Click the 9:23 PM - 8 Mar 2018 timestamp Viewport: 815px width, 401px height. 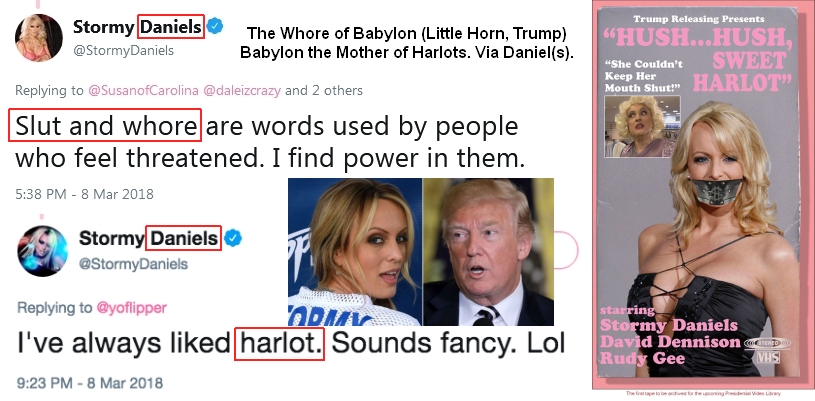[90, 383]
